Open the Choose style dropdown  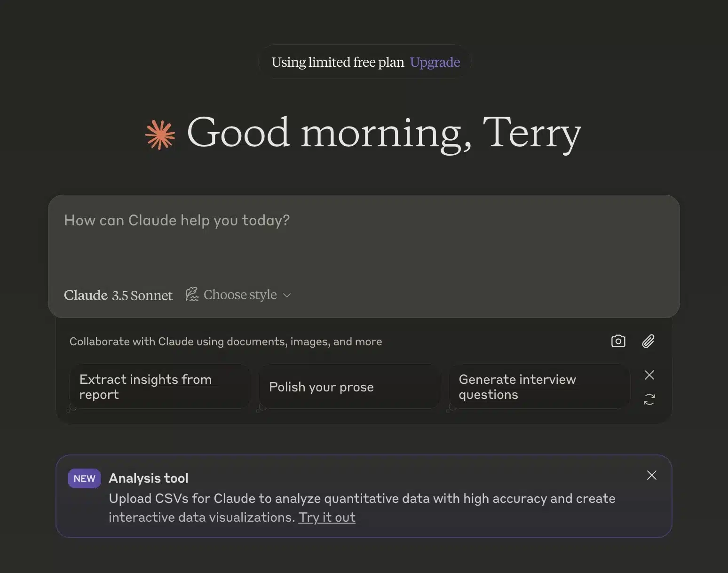coord(238,295)
